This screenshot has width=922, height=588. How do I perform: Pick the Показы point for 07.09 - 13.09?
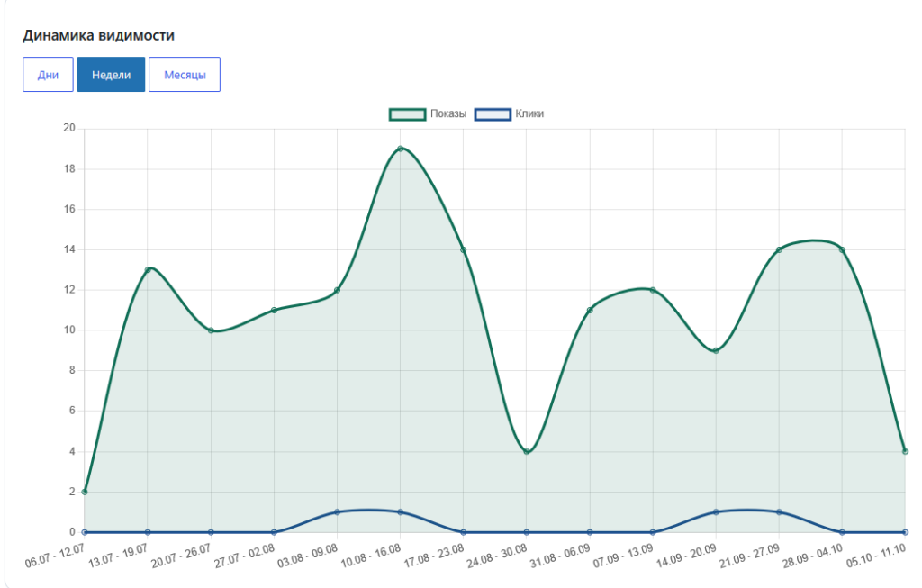[x=653, y=290]
